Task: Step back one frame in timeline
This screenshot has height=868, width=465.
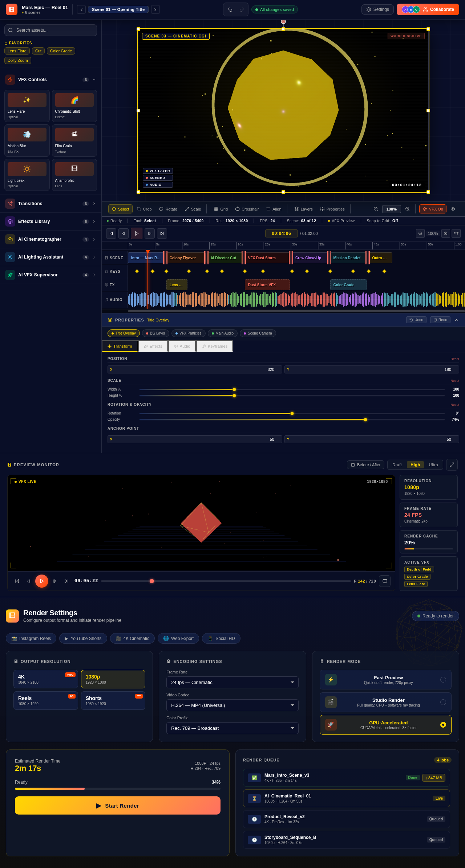Action: (x=124, y=233)
